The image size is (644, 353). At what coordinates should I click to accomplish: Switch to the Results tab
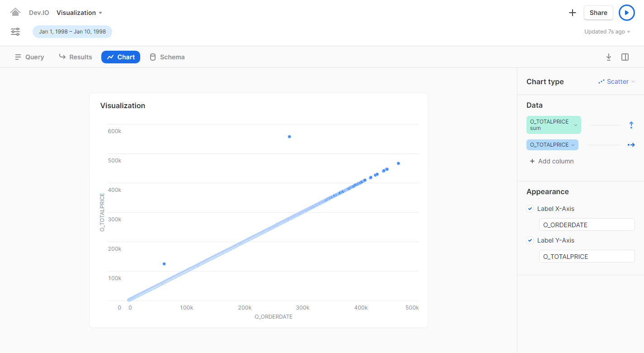pyautogui.click(x=76, y=57)
